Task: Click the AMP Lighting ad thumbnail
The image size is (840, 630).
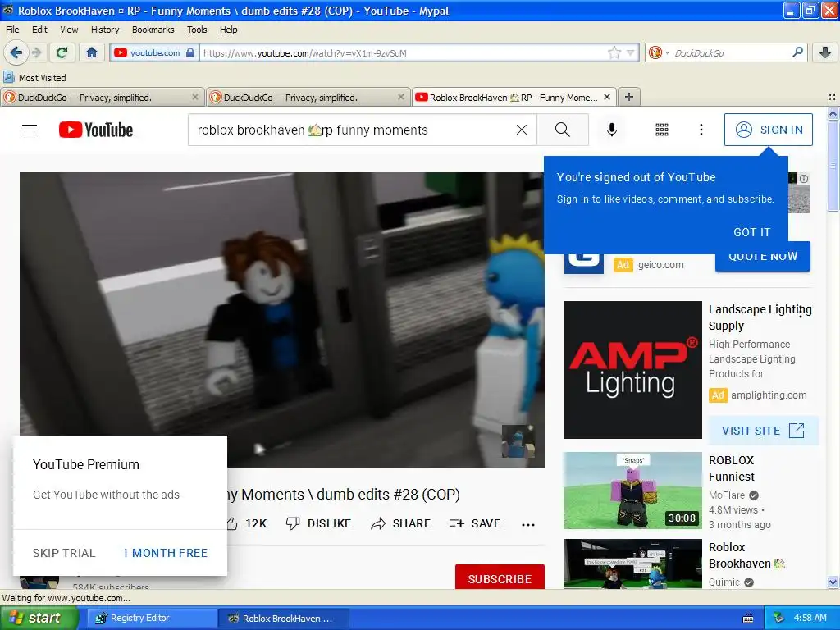Action: tap(632, 370)
